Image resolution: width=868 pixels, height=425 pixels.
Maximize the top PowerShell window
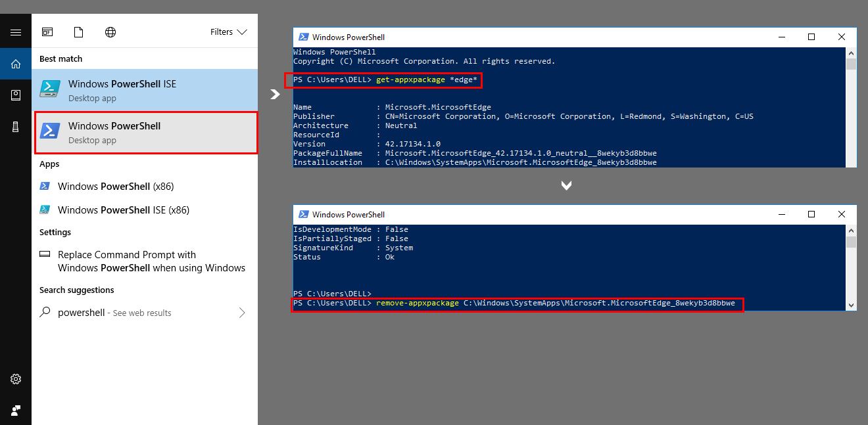811,37
